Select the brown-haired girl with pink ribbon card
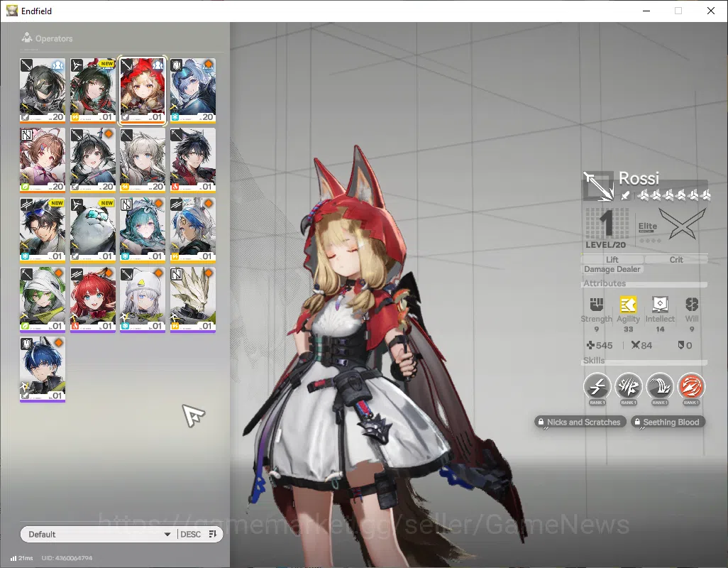The width and height of the screenshot is (728, 568). pyautogui.click(x=43, y=160)
